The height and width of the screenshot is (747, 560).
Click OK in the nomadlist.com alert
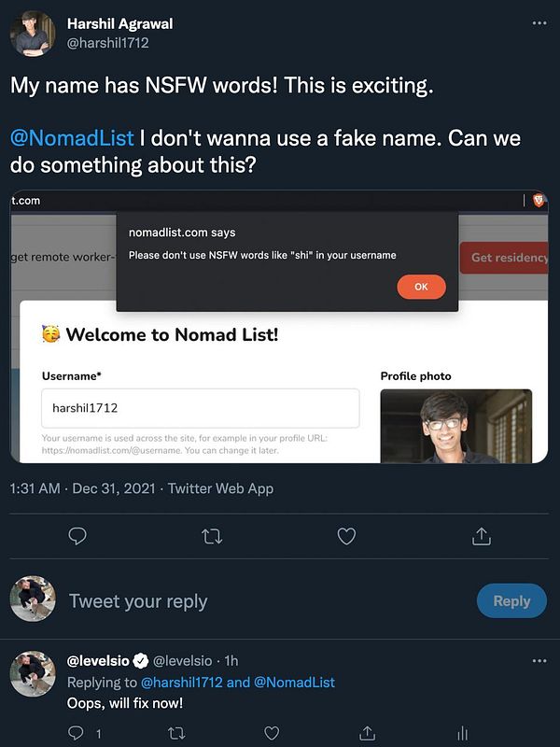pyautogui.click(x=421, y=287)
